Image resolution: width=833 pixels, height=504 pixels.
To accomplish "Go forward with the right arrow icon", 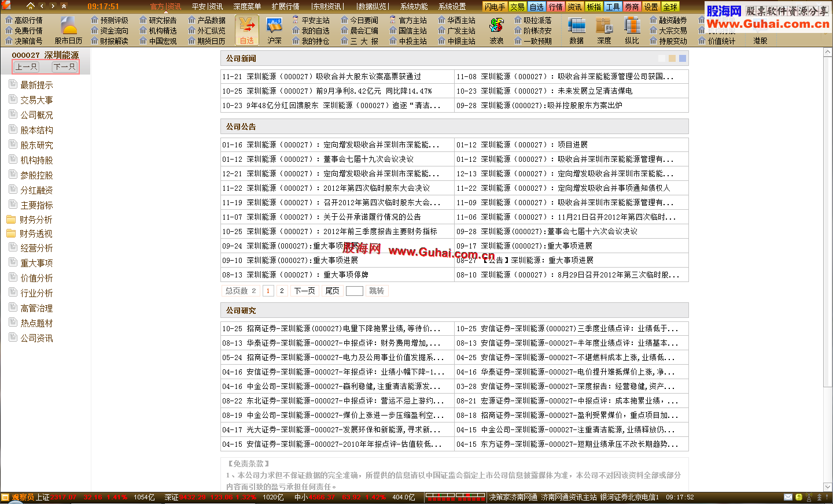I will coord(53,6).
